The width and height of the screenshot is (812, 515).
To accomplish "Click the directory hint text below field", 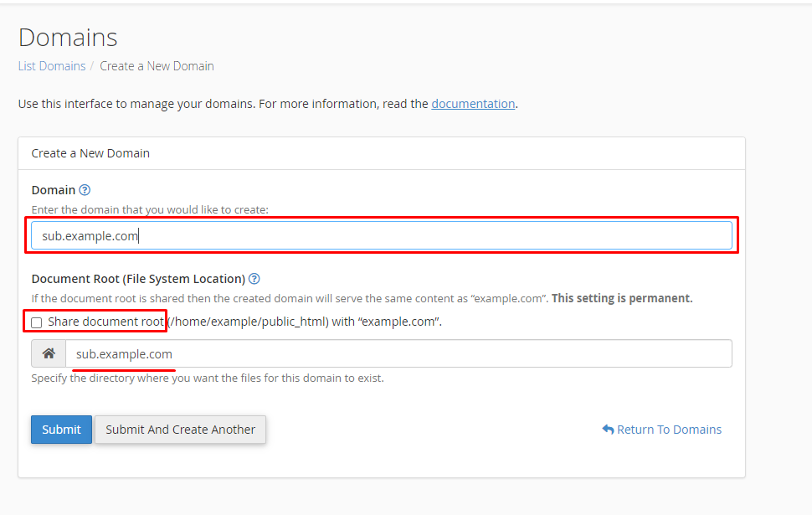I will tap(208, 379).
